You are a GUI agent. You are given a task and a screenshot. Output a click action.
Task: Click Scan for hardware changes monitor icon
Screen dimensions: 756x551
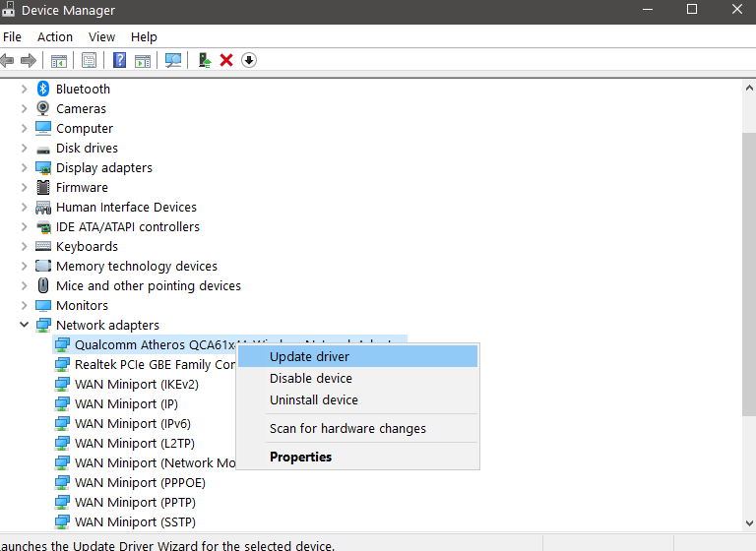point(173,60)
